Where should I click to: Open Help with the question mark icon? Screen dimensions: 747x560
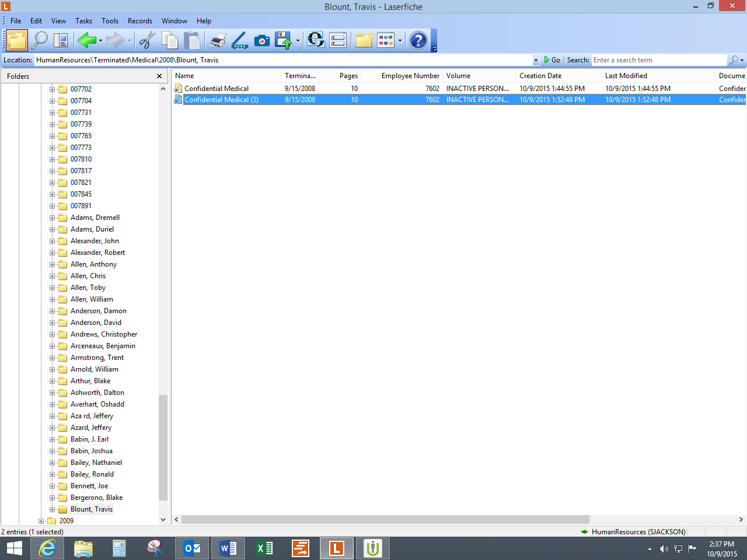(x=418, y=40)
